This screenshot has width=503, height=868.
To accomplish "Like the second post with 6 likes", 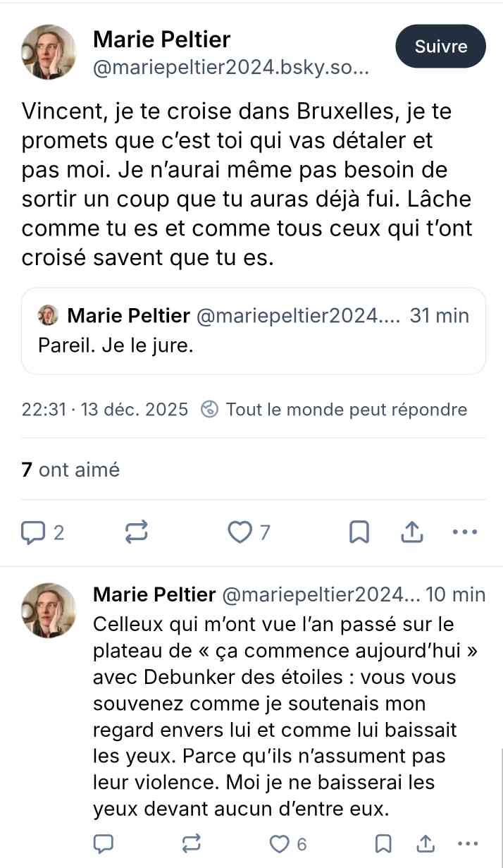I will click(x=280, y=843).
